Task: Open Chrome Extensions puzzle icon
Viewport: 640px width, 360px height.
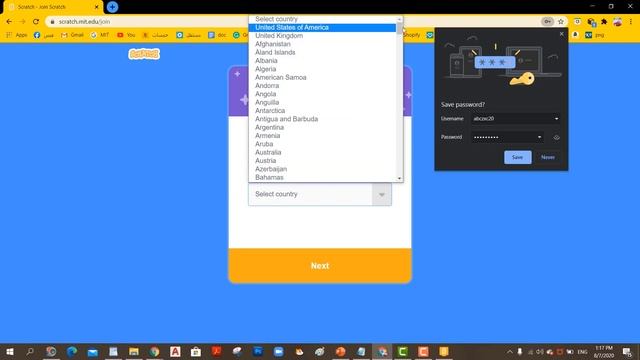Action: [x=604, y=22]
